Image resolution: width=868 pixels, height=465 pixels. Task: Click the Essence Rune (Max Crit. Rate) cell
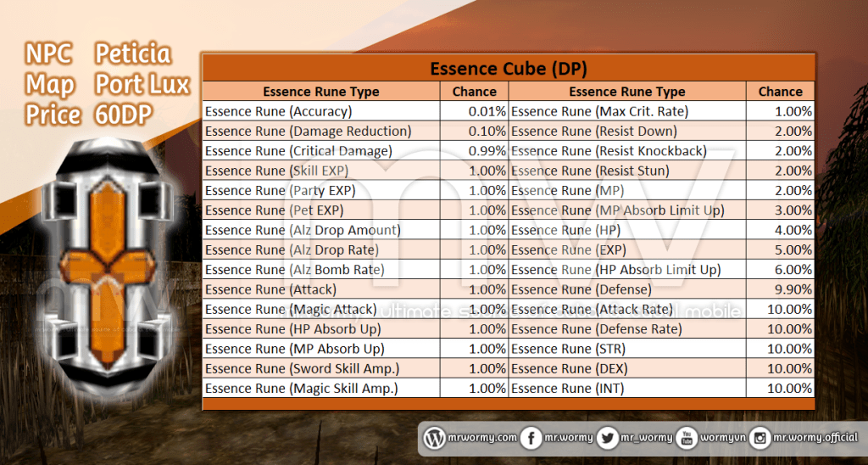click(600, 111)
